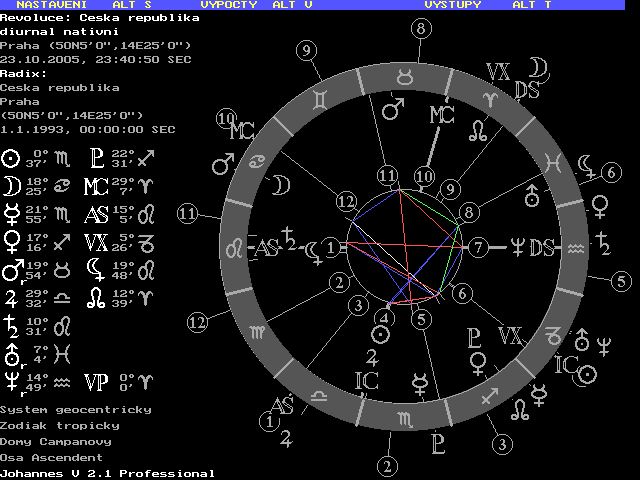The width and height of the screenshot is (640, 480).
Task: Select the Moon symbol in the planet list
Action: point(11,184)
